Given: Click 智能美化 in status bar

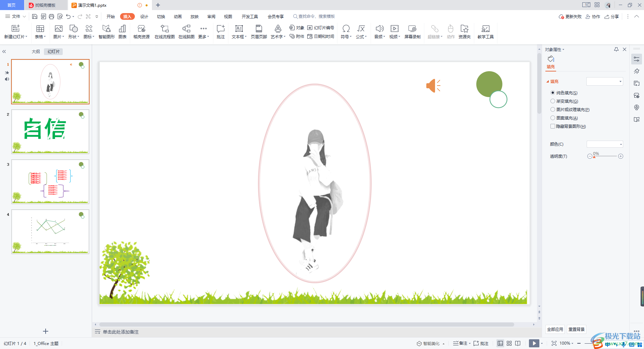Looking at the screenshot, I should [x=431, y=343].
